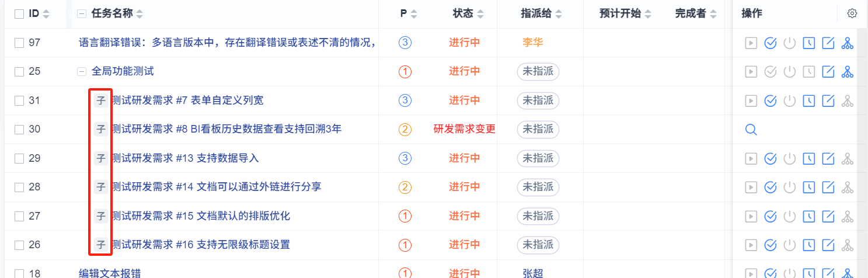
Task: Click the log-hours clock icon for task 26
Action: (808, 245)
